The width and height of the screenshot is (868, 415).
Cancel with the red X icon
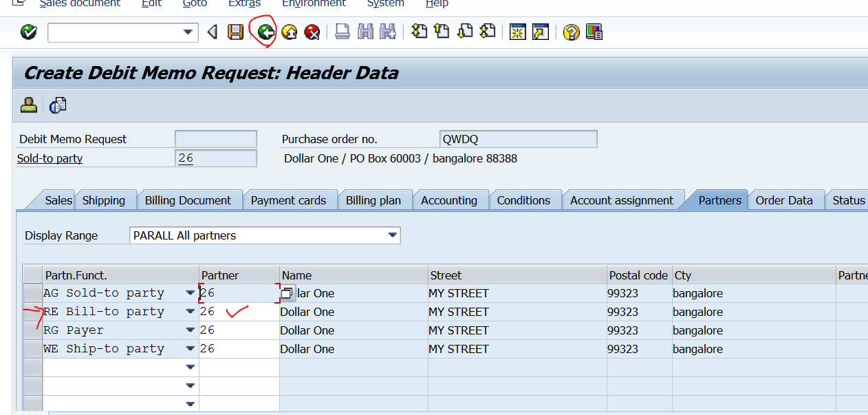tap(312, 32)
